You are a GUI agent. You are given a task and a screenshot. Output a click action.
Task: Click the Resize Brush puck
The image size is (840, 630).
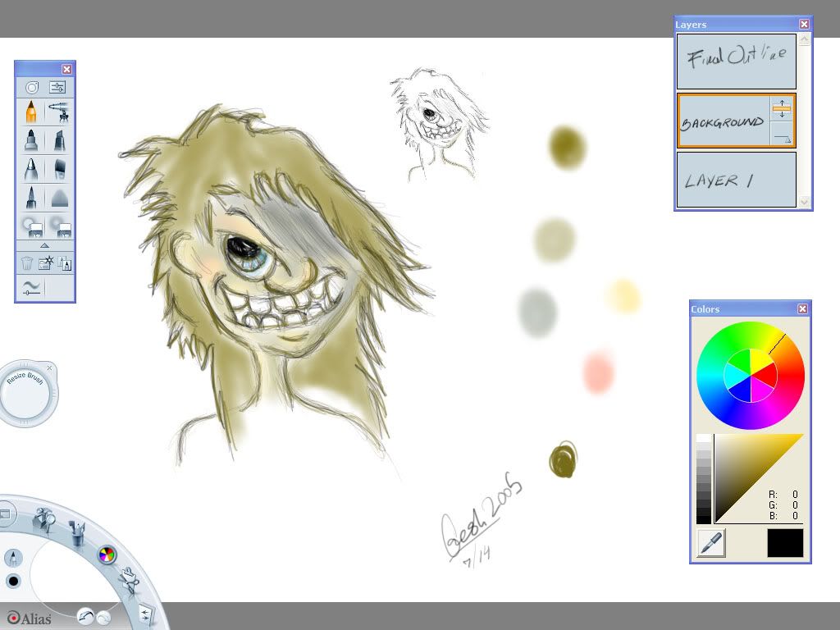(28, 395)
